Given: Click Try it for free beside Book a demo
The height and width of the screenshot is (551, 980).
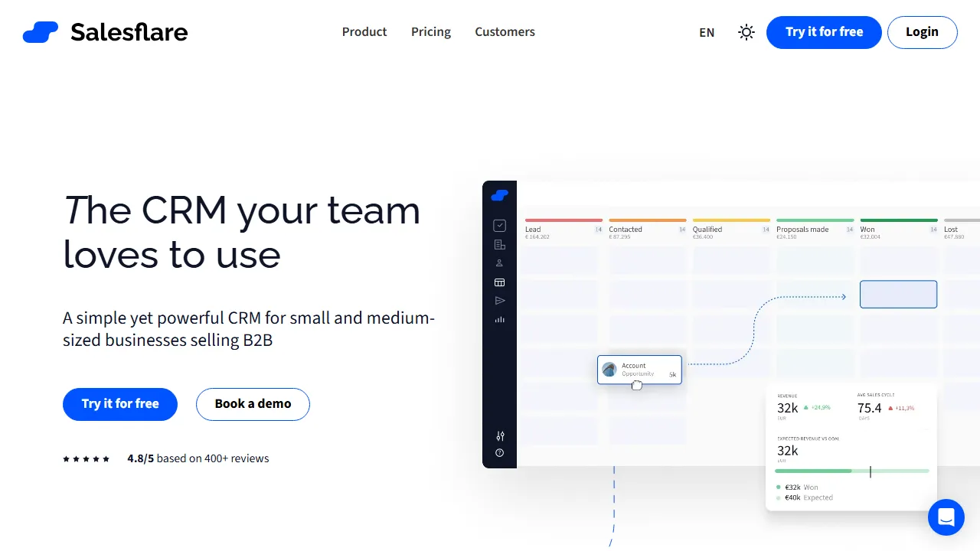Looking at the screenshot, I should (x=120, y=404).
